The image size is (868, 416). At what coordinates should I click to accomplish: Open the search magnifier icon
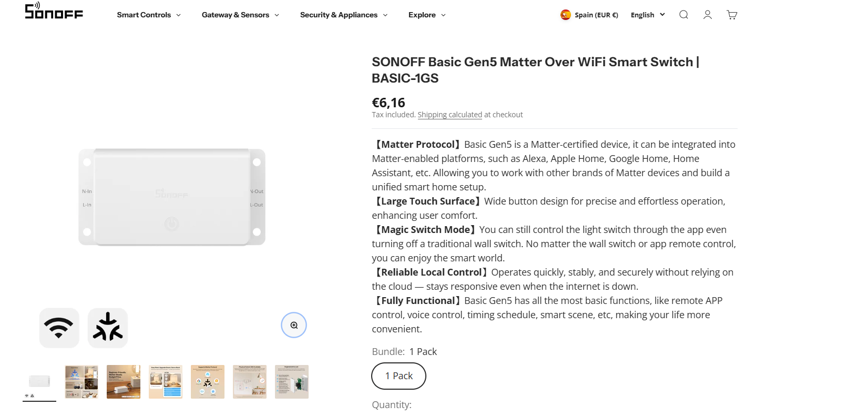pyautogui.click(x=683, y=15)
